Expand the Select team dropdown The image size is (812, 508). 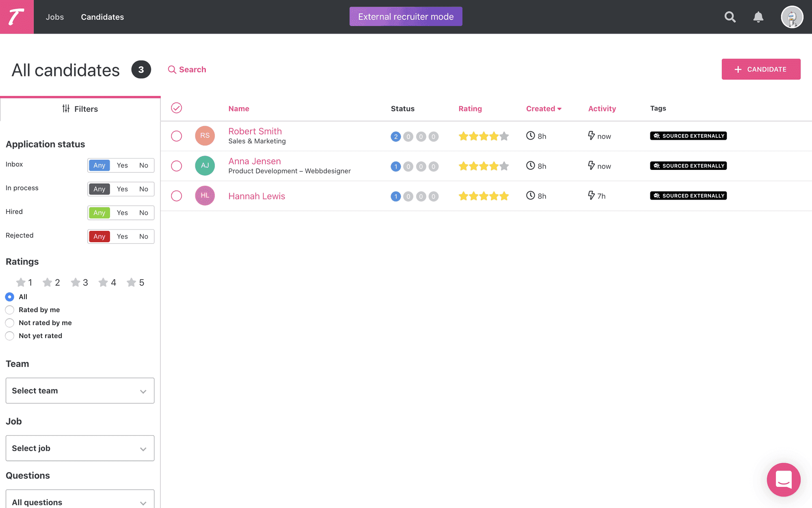[80, 391]
